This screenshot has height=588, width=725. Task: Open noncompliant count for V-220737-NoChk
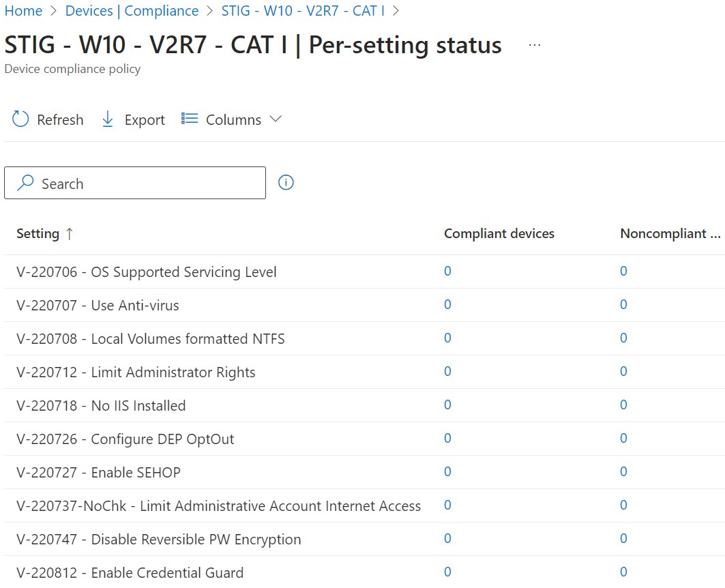click(x=624, y=505)
